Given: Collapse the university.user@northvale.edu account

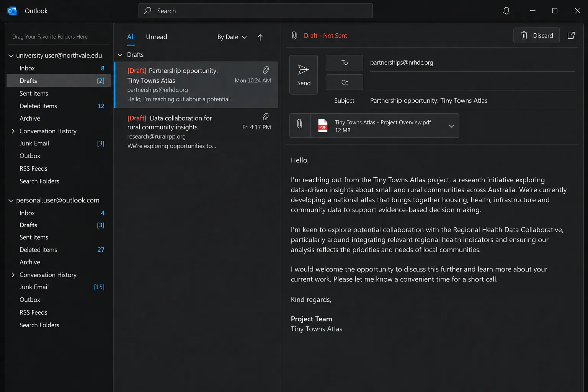Looking at the screenshot, I should point(11,56).
